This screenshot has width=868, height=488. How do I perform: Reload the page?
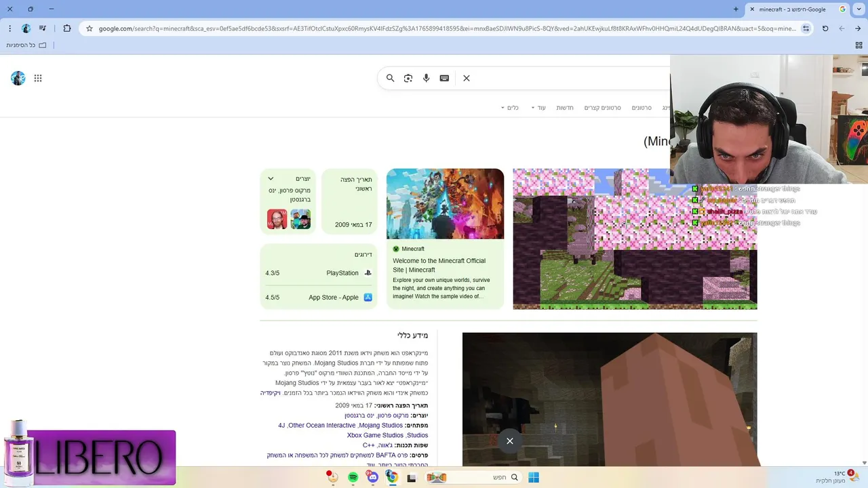point(825,28)
